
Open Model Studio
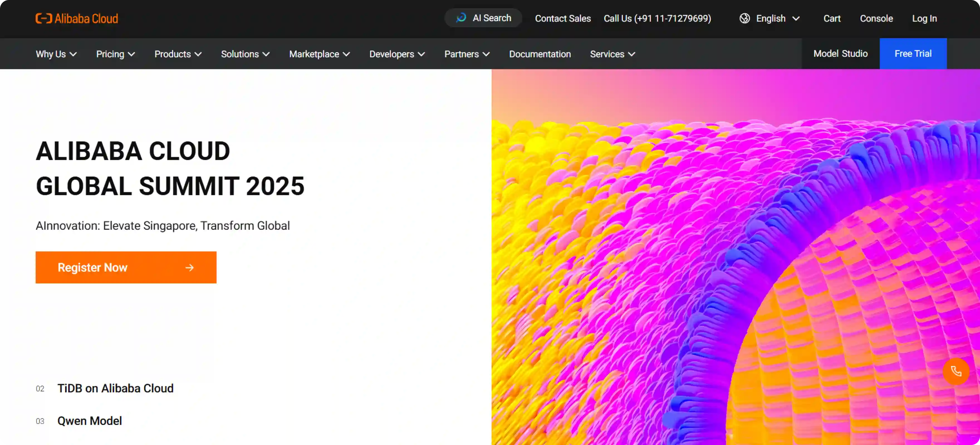click(841, 54)
